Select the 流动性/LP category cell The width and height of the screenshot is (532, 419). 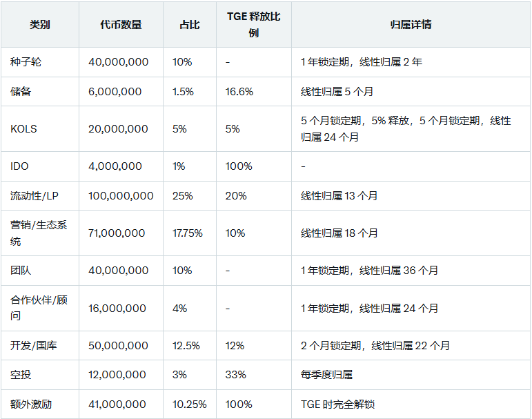pyautogui.click(x=40, y=196)
